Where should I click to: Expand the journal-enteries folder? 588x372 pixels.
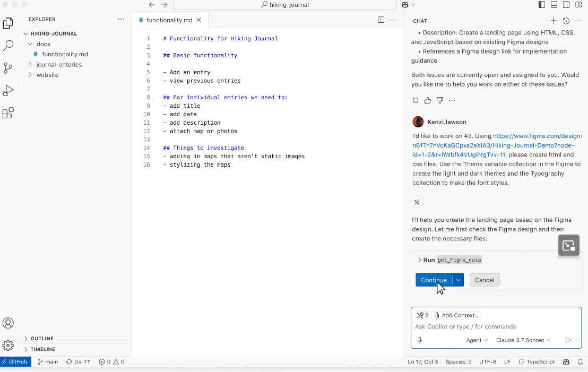click(59, 65)
